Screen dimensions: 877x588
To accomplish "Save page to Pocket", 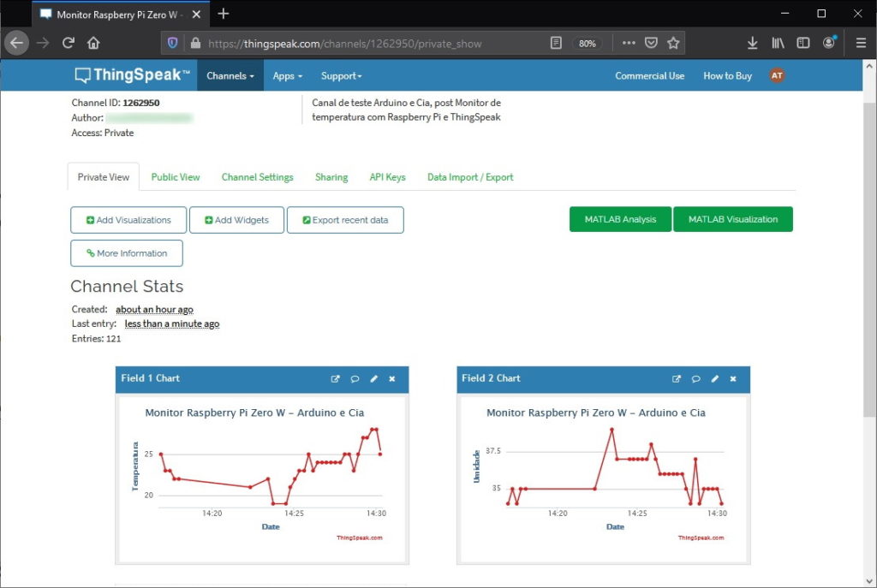I will (651, 43).
